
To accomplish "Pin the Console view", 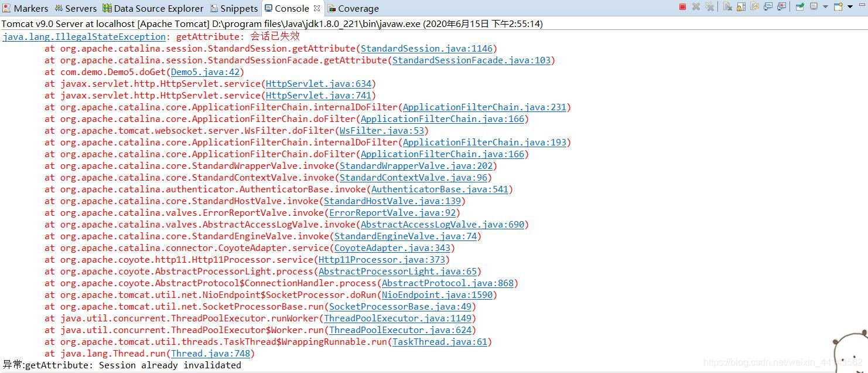I will point(800,8).
